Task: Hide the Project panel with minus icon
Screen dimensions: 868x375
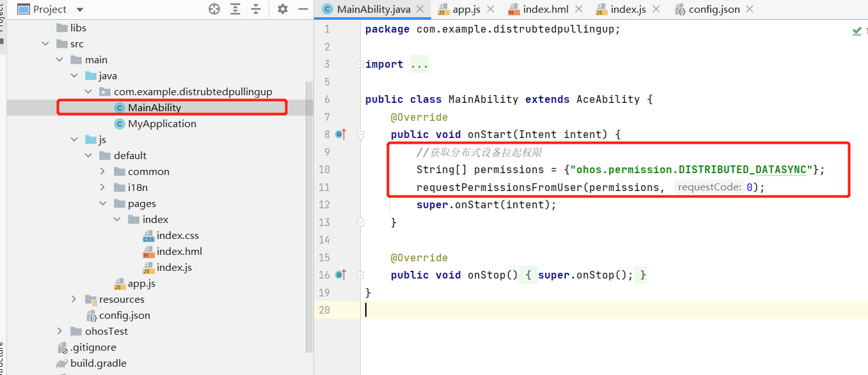Action: pos(303,9)
